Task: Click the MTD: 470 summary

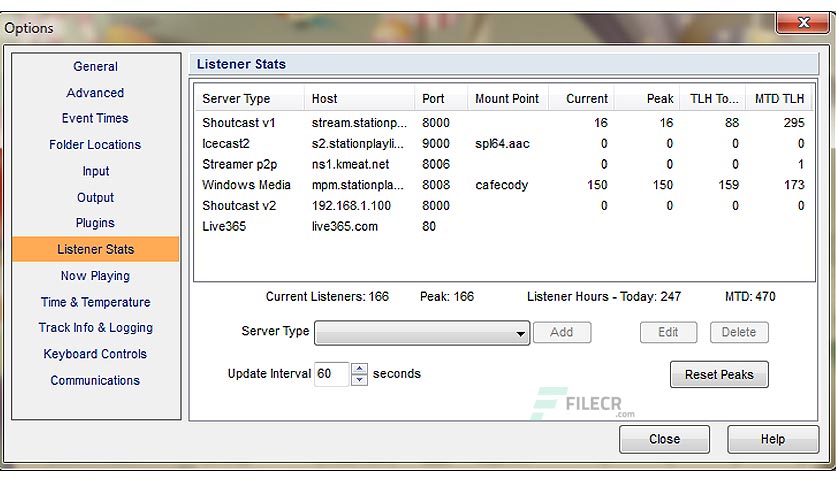Action: click(x=750, y=296)
